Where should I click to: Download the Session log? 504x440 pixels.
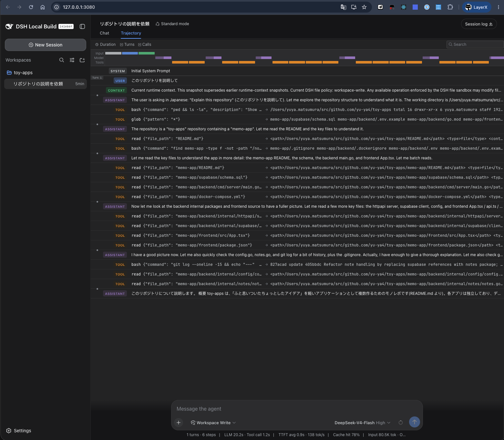479,24
